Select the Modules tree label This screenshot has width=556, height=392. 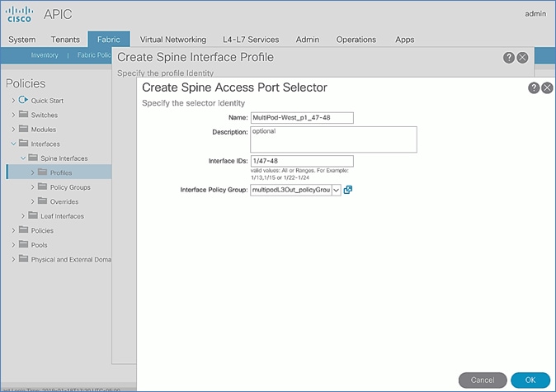44,130
